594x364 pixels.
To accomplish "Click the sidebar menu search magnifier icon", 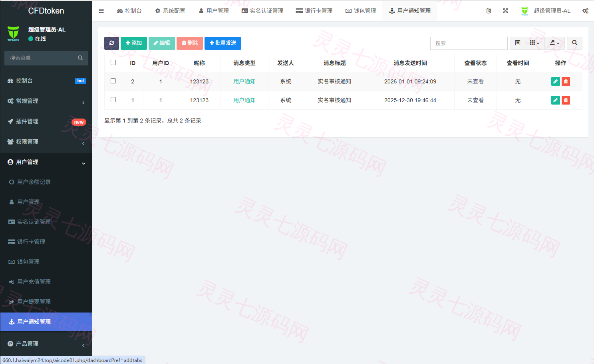I will coord(80,58).
